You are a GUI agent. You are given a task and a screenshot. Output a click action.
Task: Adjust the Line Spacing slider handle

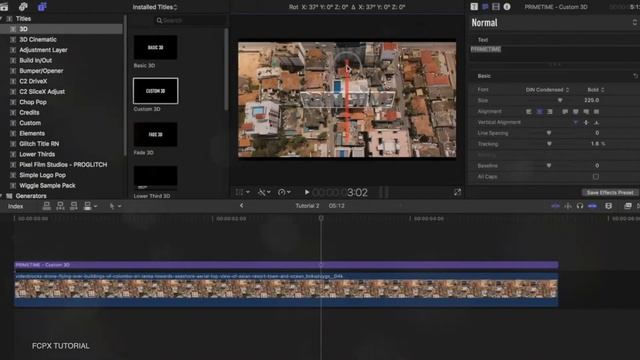(x=549, y=133)
